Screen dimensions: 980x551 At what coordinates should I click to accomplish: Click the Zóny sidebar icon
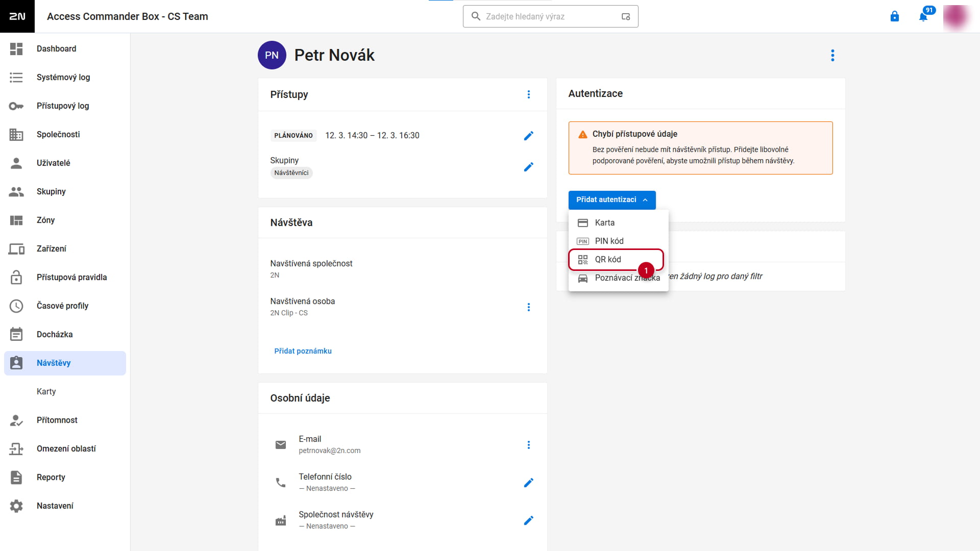point(16,220)
